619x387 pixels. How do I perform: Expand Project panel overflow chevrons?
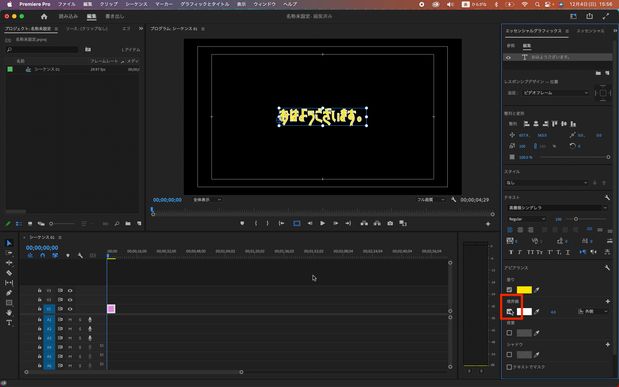[141, 28]
